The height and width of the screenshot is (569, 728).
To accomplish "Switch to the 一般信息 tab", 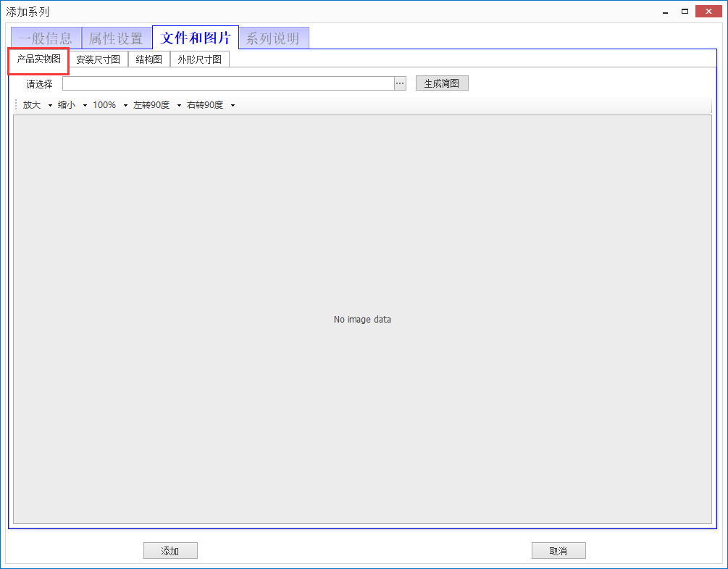I will (x=45, y=37).
